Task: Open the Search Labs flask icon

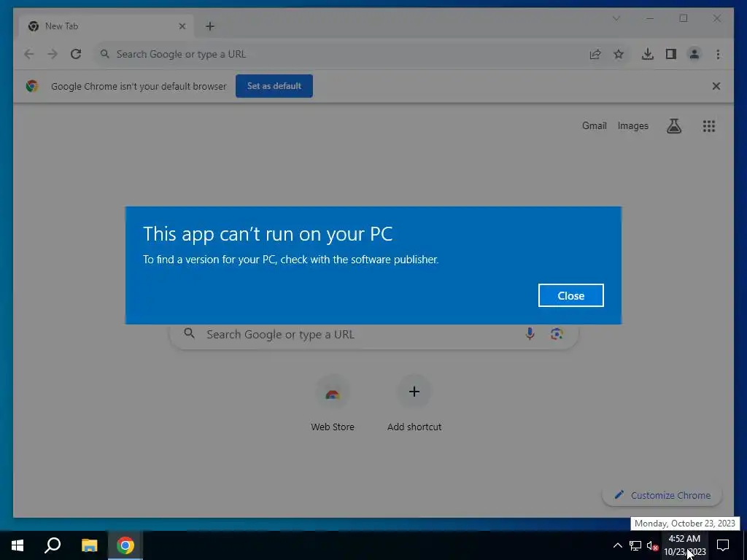Action: [673, 126]
